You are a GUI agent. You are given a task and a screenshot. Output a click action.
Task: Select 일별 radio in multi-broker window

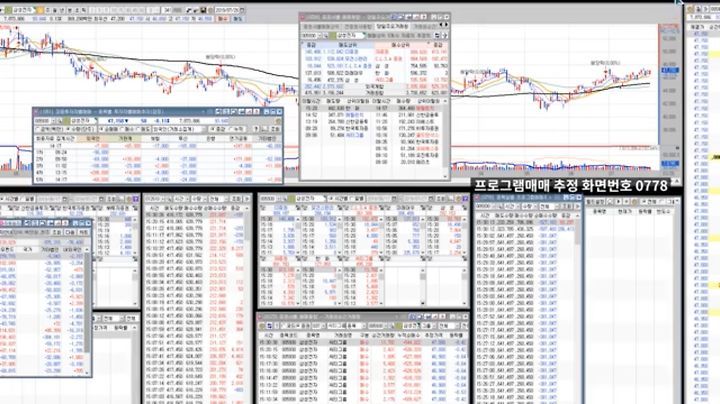pos(357,199)
